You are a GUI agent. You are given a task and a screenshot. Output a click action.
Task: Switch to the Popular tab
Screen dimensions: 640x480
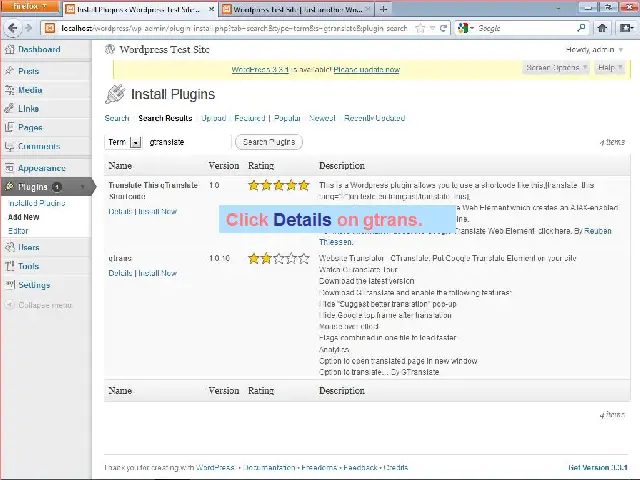pyautogui.click(x=287, y=118)
